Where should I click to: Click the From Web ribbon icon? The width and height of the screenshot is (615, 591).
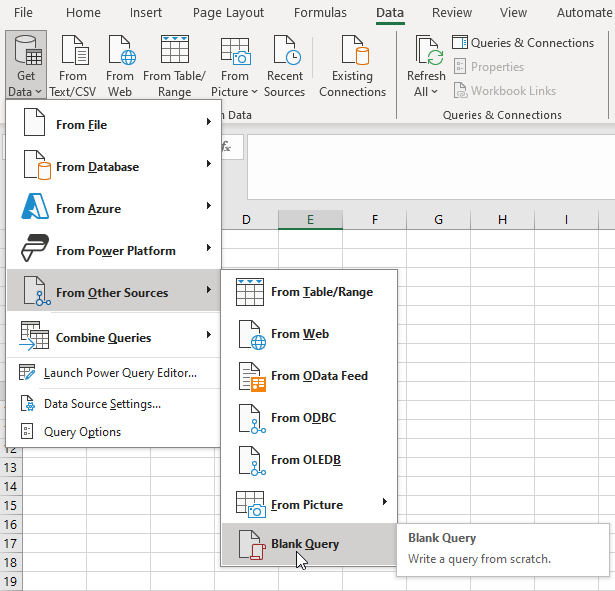click(x=120, y=52)
